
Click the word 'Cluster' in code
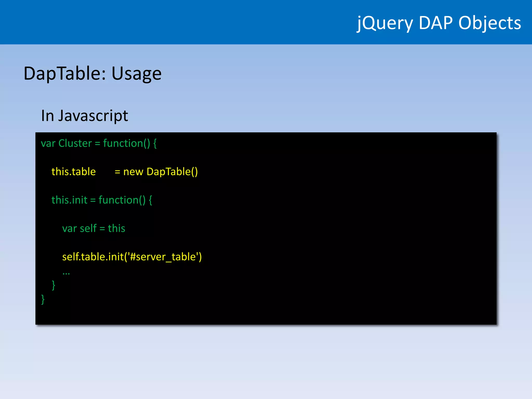(75, 143)
